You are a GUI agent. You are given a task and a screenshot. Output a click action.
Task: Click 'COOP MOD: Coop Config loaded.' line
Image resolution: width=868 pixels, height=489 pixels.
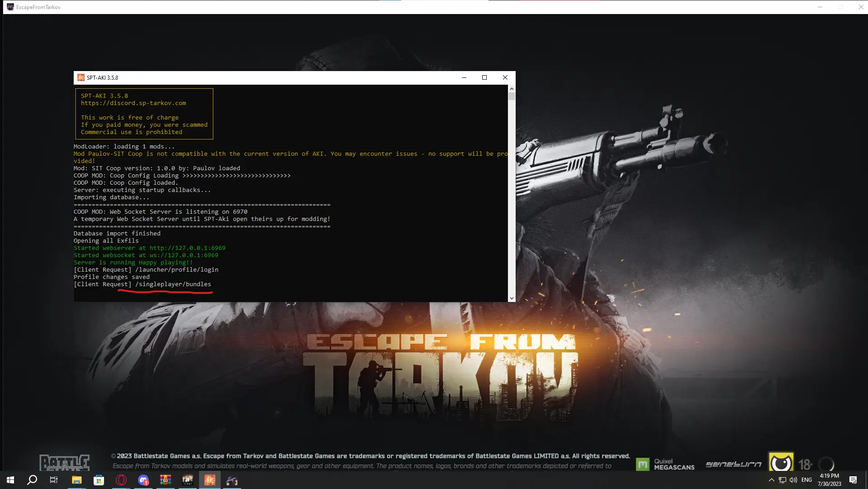[x=126, y=183]
